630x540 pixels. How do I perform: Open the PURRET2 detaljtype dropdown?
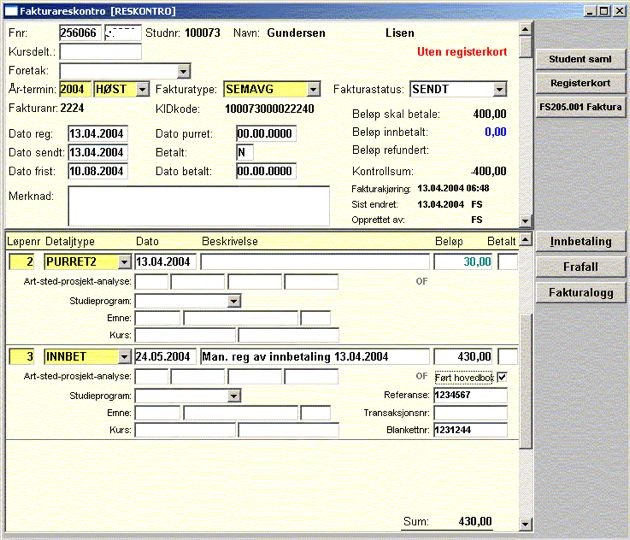pos(125,262)
